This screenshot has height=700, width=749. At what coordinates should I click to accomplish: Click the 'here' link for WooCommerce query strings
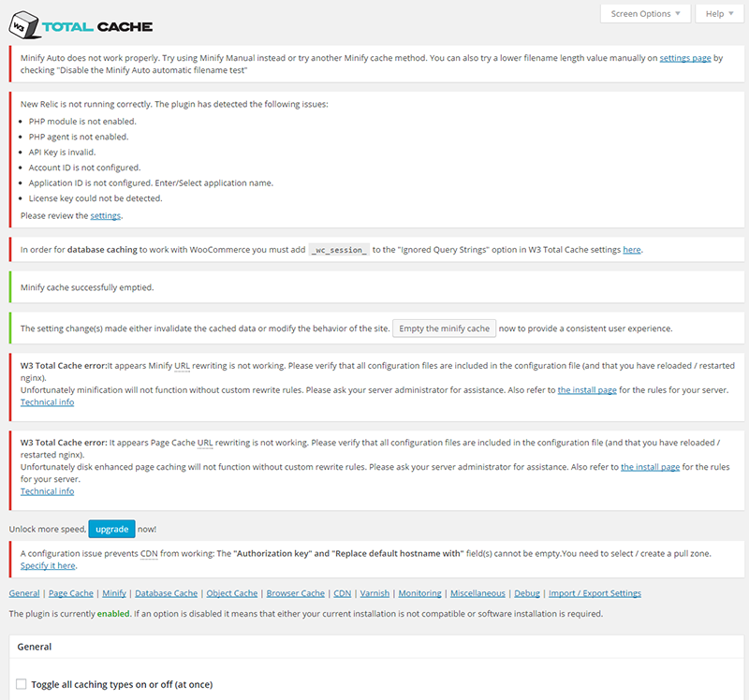(x=632, y=250)
